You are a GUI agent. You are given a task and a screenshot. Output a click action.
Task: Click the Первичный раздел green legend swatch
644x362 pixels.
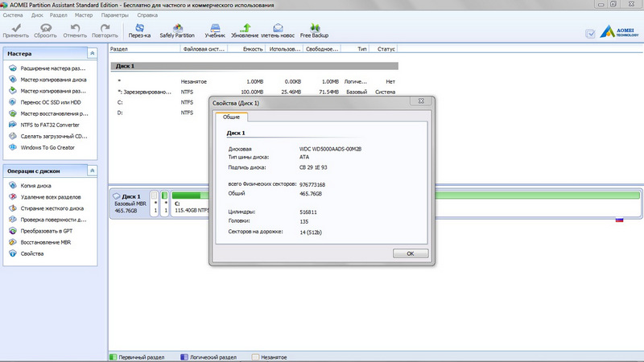click(x=114, y=357)
